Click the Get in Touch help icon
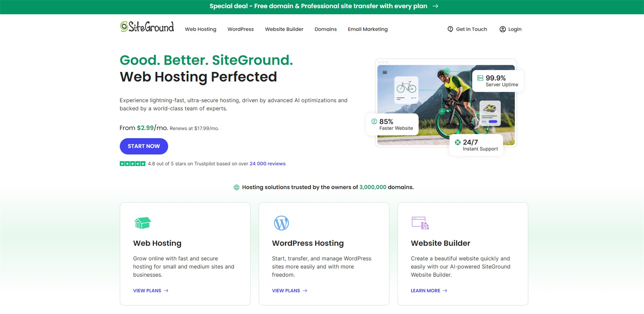Image resolution: width=644 pixels, height=314 pixels. point(450,29)
